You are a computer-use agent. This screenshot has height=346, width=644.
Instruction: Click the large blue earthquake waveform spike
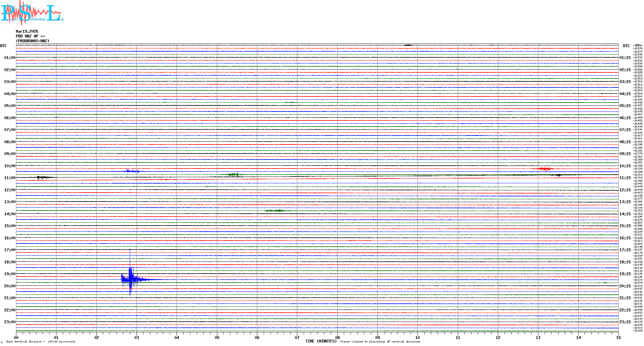coord(130,279)
